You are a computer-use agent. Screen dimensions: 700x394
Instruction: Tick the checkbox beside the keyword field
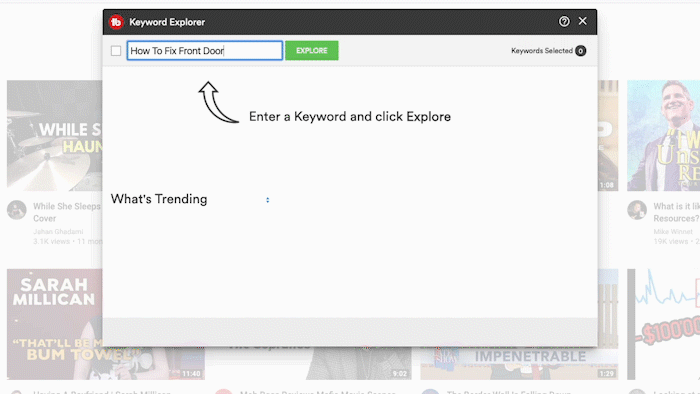click(116, 51)
